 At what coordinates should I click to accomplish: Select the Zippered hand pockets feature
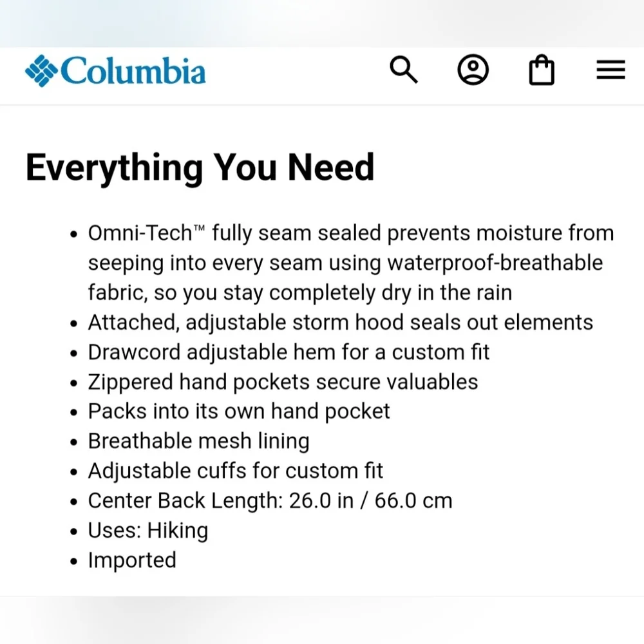point(283,382)
